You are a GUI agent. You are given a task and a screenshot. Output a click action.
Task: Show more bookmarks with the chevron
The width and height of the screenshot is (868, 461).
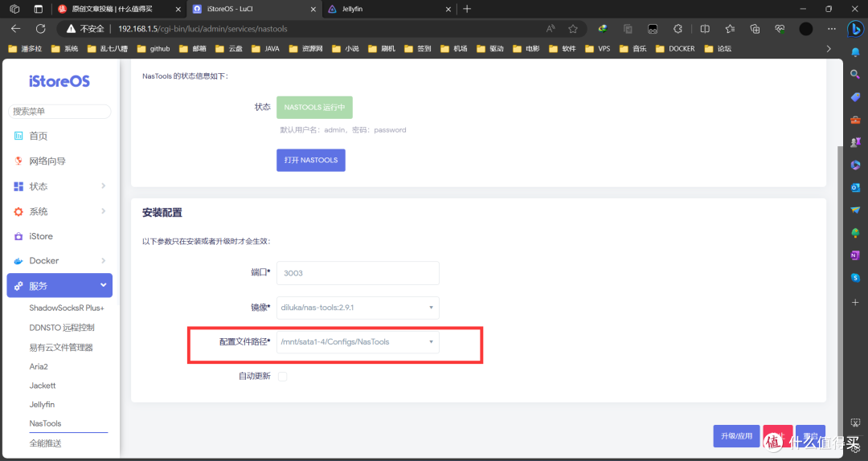(829, 49)
